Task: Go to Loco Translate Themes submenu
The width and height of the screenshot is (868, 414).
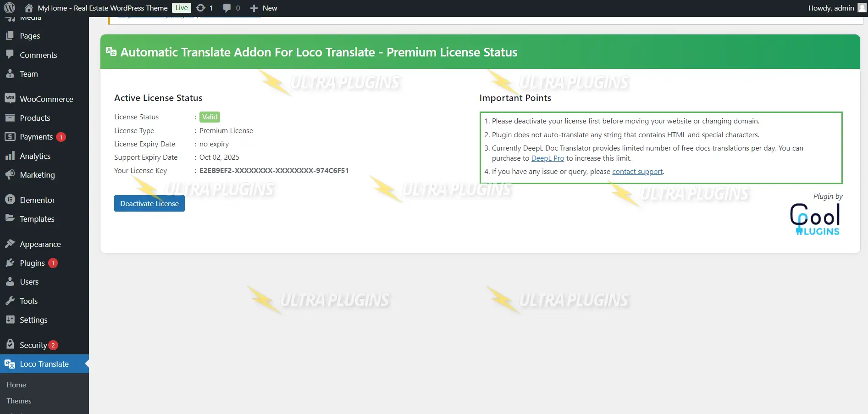Action: (19, 401)
